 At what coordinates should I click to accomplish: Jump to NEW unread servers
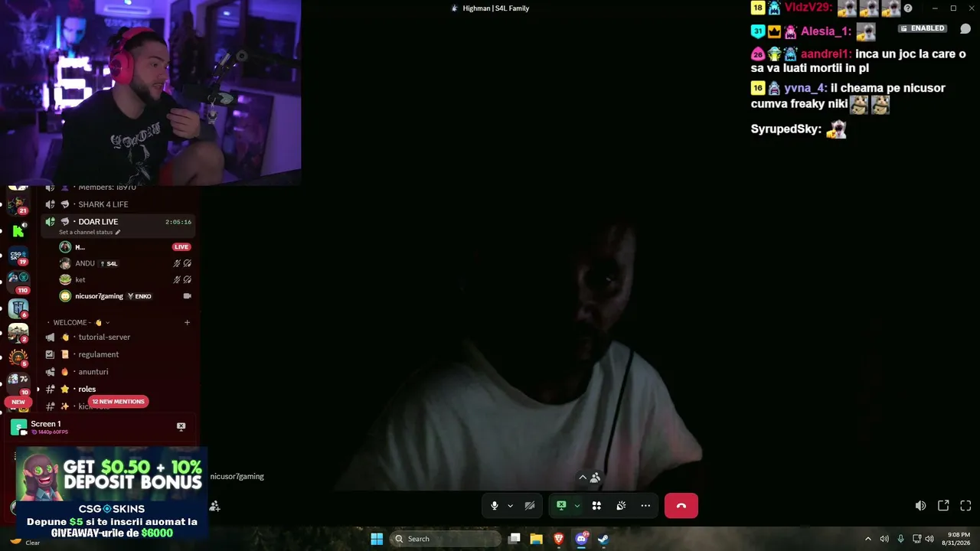[x=18, y=402]
